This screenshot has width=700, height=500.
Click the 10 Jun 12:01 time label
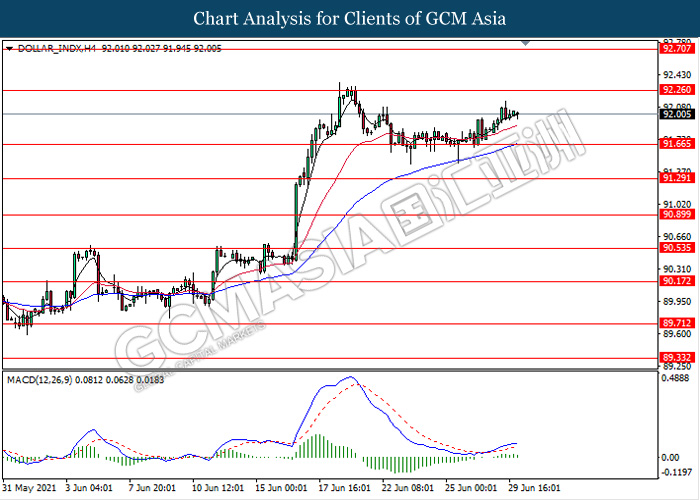(218, 488)
